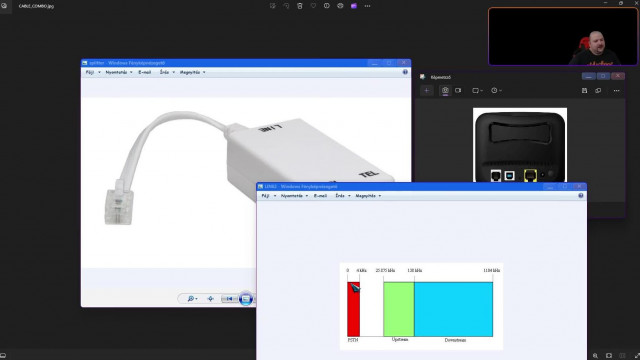Click the plus New snip button in Képmetsző
Screen dimensions: 640x360
click(427, 91)
